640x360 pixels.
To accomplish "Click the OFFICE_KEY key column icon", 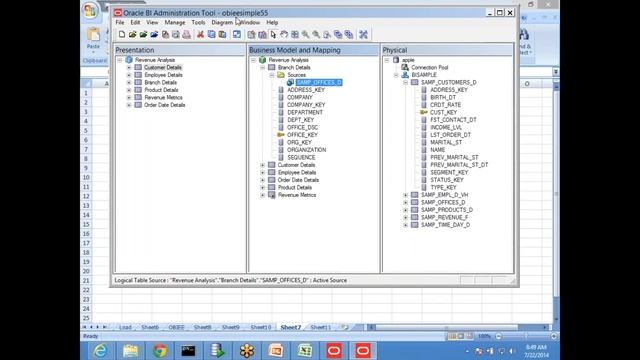I will coord(281,135).
